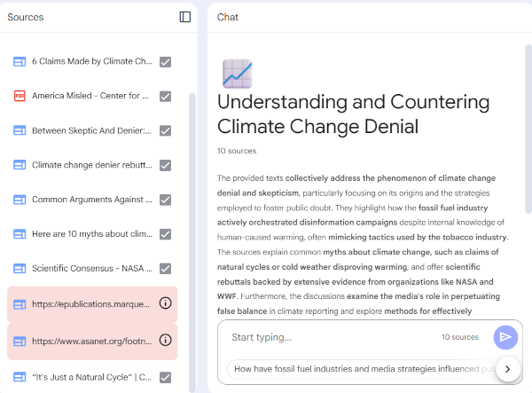
Task: Deselect the Scientific Consensus - NASA checkbox
Action: [x=165, y=268]
